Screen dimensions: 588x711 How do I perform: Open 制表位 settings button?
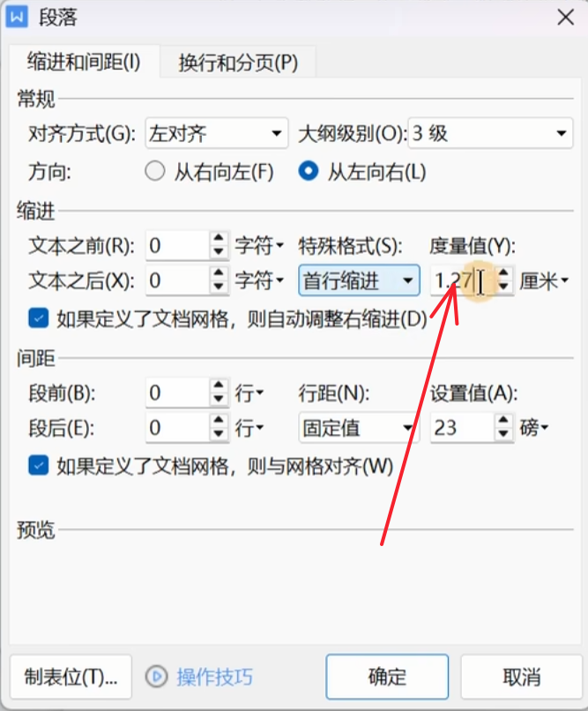[71, 677]
